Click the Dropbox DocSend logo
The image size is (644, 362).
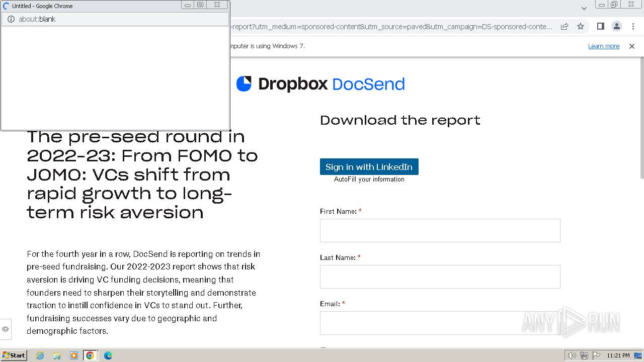320,83
